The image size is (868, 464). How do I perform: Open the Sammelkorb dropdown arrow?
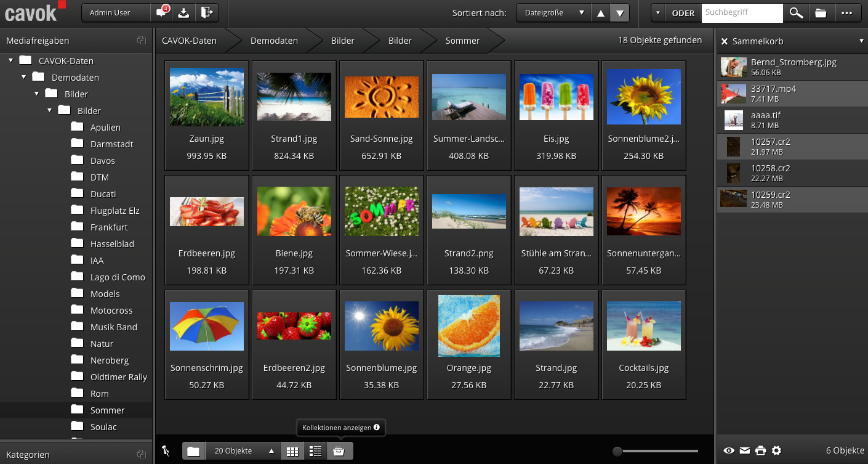[x=861, y=41]
